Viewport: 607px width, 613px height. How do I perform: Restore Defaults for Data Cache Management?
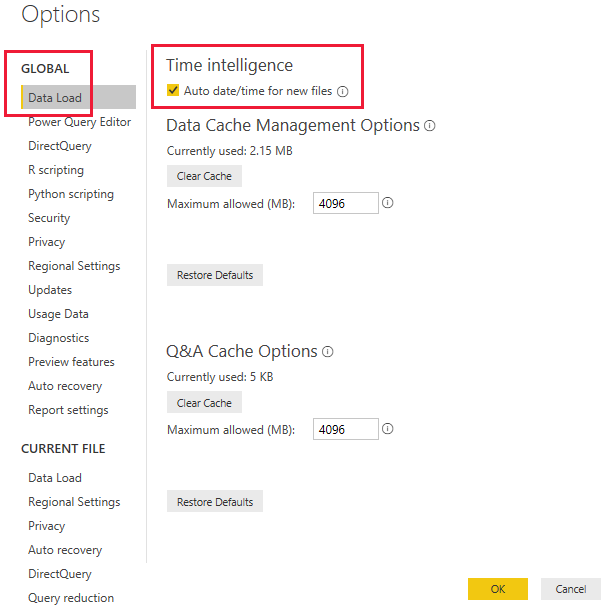(215, 275)
